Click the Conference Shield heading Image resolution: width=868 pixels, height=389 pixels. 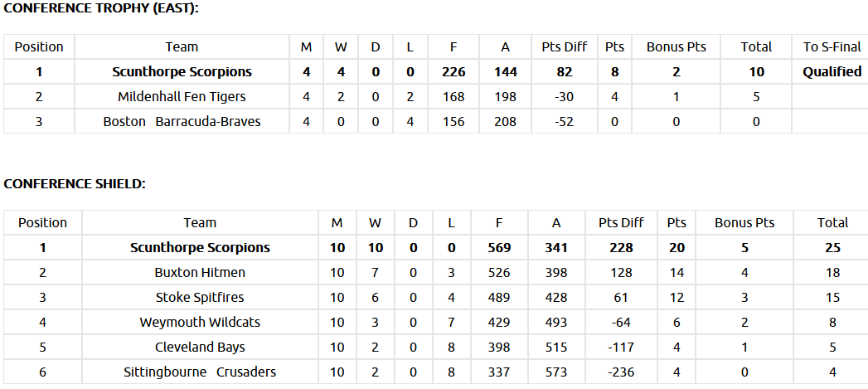point(75,183)
